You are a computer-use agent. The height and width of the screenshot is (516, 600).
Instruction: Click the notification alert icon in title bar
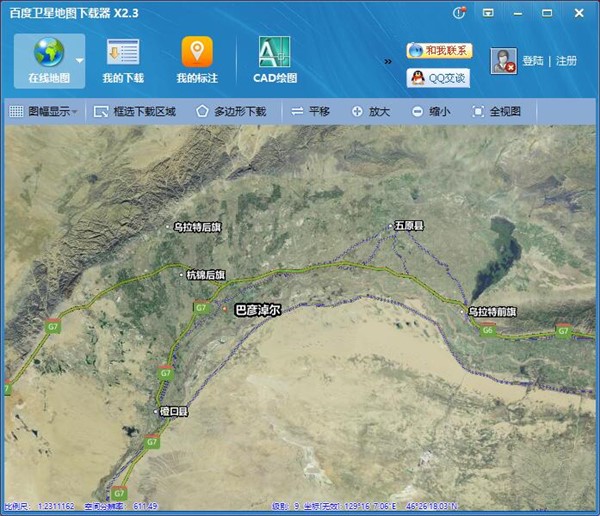(x=459, y=13)
